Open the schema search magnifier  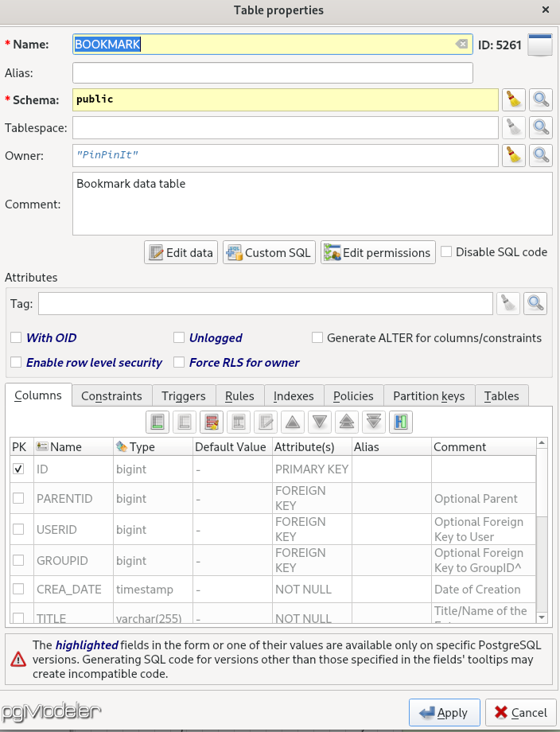pos(541,99)
